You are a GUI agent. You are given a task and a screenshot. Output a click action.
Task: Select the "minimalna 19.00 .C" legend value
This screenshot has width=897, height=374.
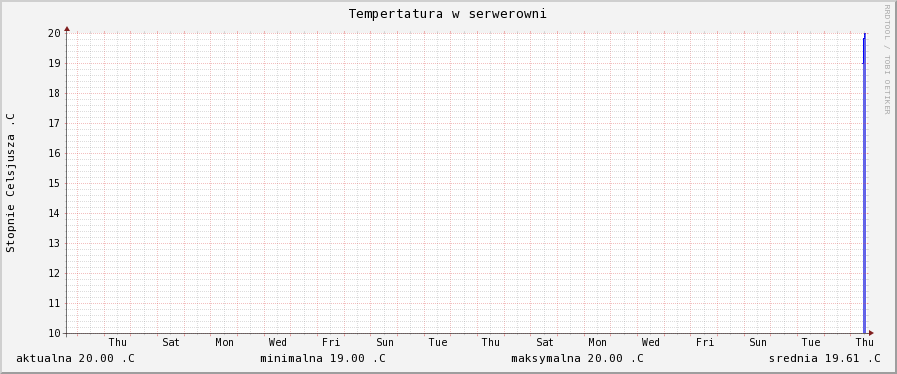pos(323,359)
